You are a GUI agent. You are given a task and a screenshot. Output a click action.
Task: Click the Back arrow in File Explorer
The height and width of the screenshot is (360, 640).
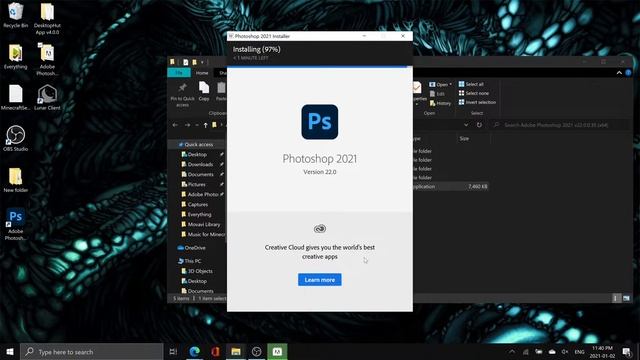(x=175, y=125)
